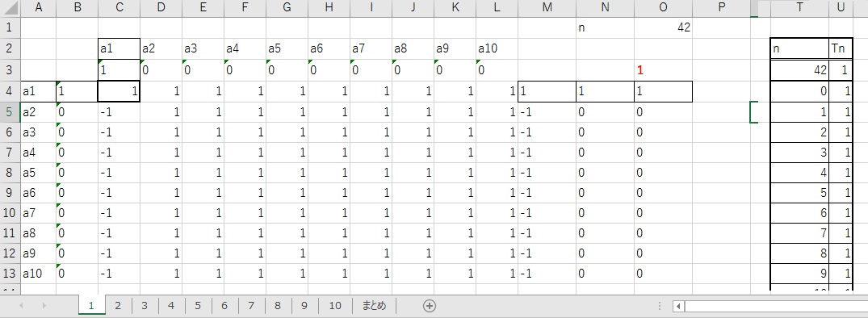Click the tab bar split handle dots
This screenshot has height=318, width=868.
tap(660, 306)
